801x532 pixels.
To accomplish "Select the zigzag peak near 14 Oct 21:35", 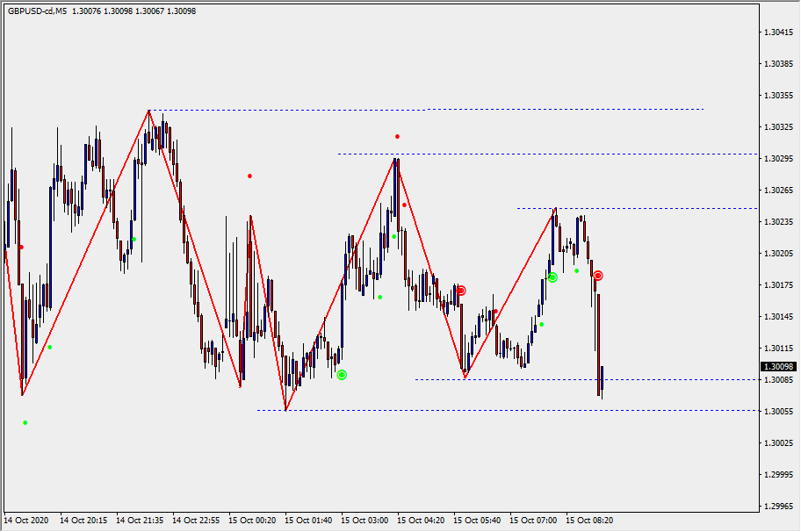I will point(149,111).
